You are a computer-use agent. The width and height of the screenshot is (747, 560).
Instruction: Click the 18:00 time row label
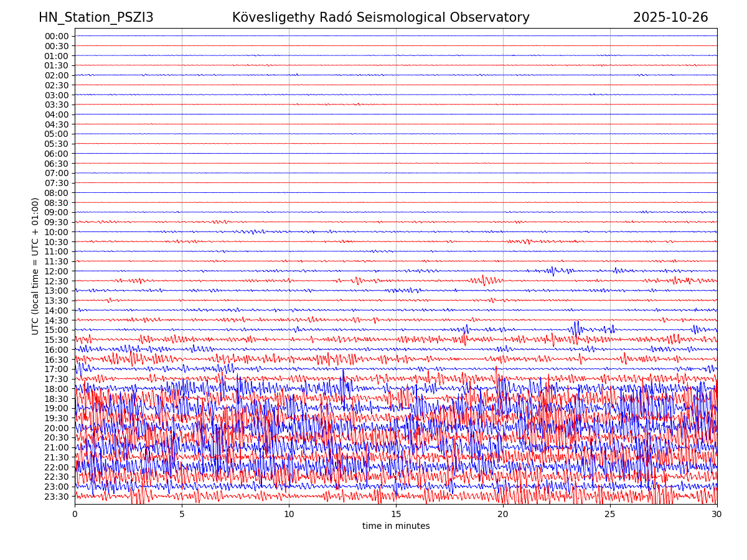57,389
